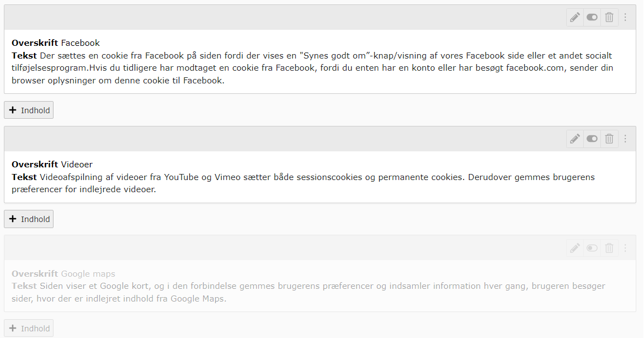Delete the Google maps content element

tap(609, 248)
